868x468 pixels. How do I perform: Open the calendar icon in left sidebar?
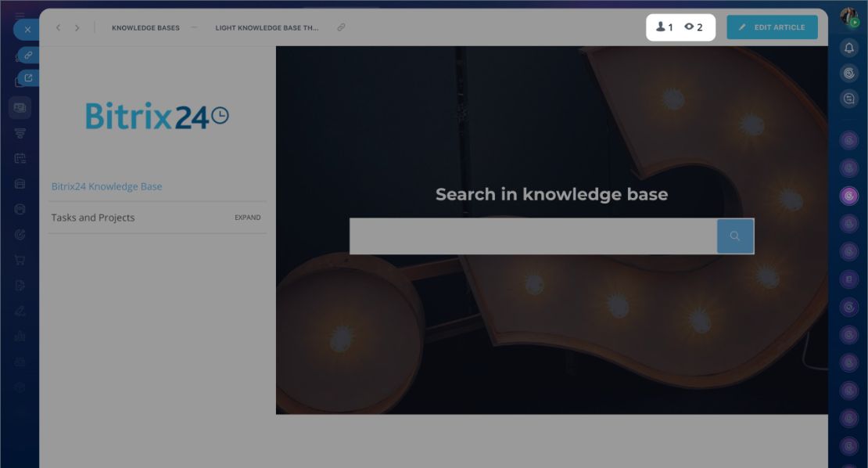tap(20, 158)
